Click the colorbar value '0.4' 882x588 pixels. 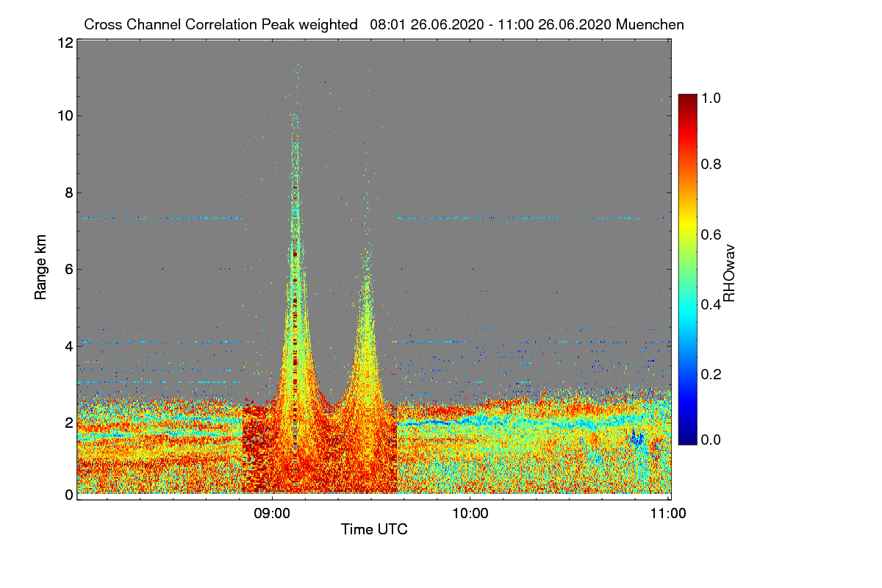click(711, 304)
